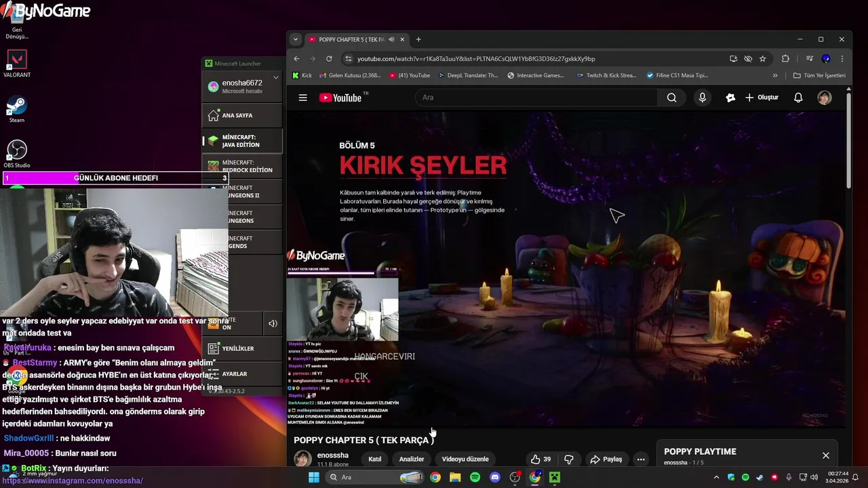Image resolution: width=868 pixels, height=488 pixels.
Task: Expand enosha6672 account dropdown in Minecraft Launcher
Action: pyautogui.click(x=276, y=78)
